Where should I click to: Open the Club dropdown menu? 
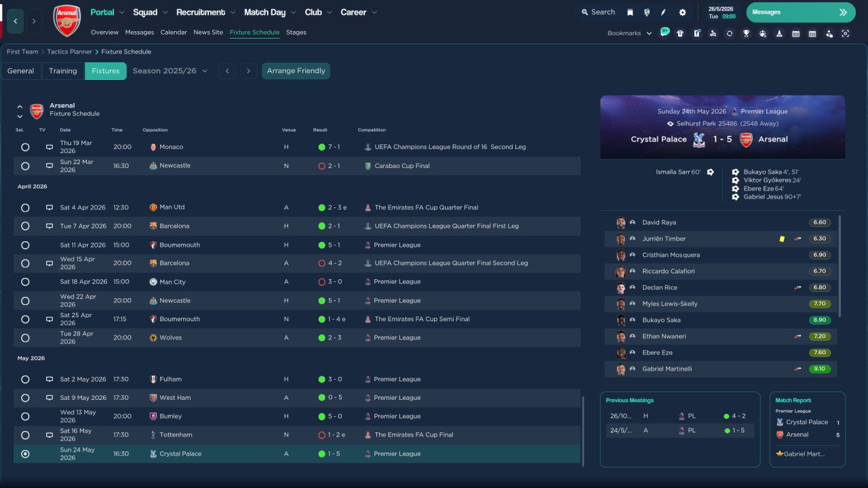point(318,12)
